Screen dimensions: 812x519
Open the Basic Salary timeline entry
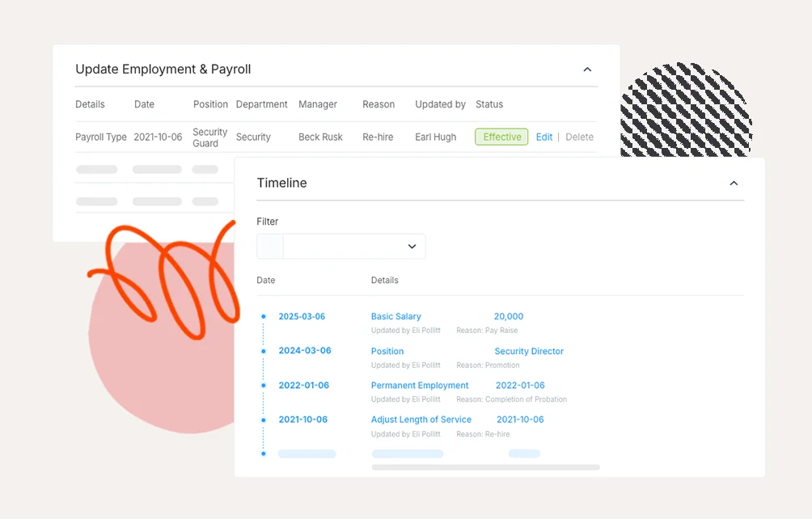[x=395, y=317]
